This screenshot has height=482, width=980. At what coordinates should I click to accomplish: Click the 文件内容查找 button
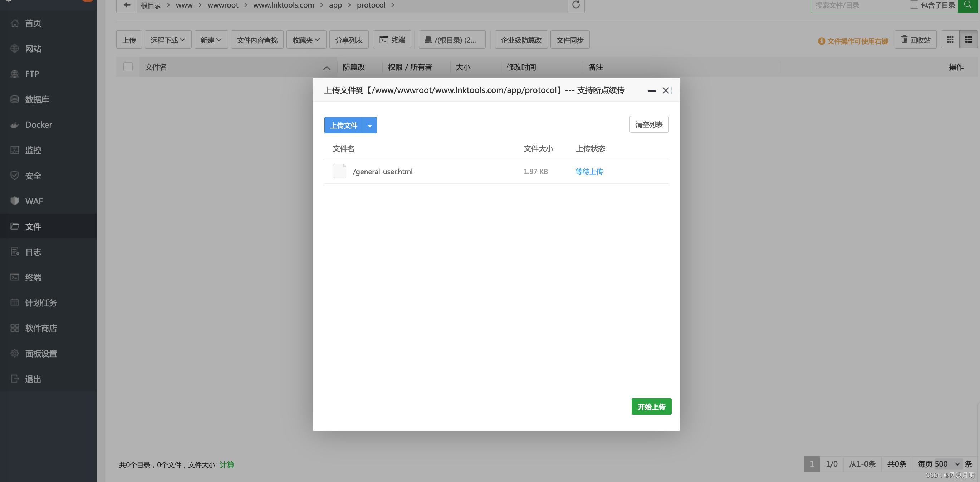257,40
